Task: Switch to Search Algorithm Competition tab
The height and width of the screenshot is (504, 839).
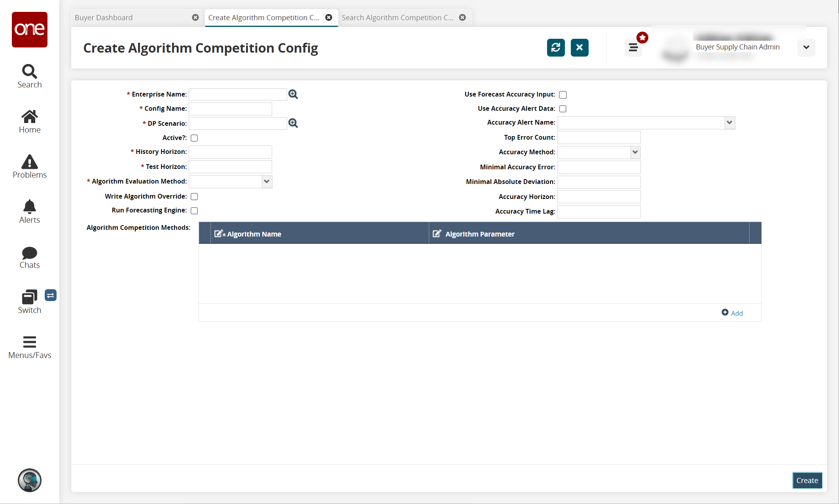Action: point(398,18)
